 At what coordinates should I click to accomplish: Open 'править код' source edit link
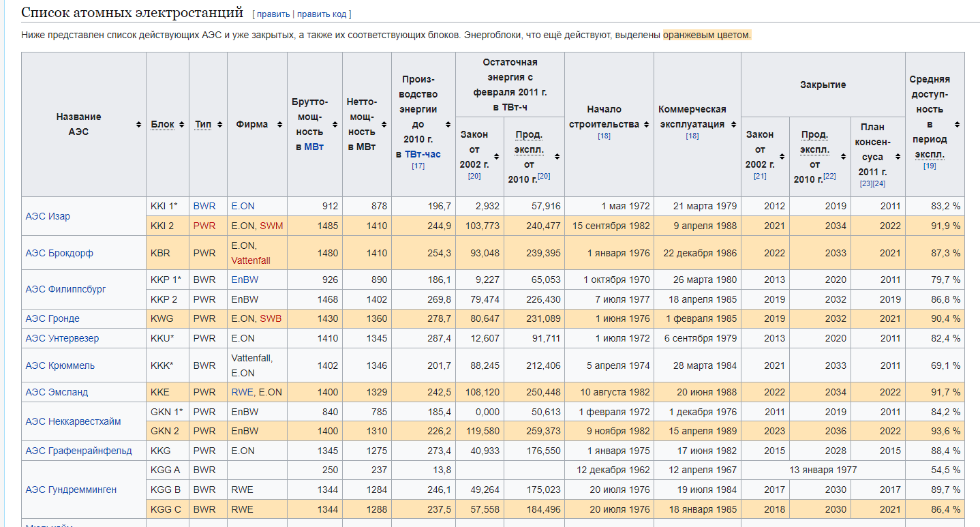tap(322, 14)
